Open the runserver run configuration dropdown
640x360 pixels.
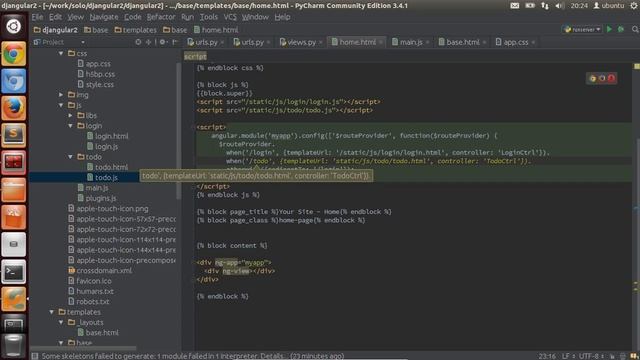[582, 29]
